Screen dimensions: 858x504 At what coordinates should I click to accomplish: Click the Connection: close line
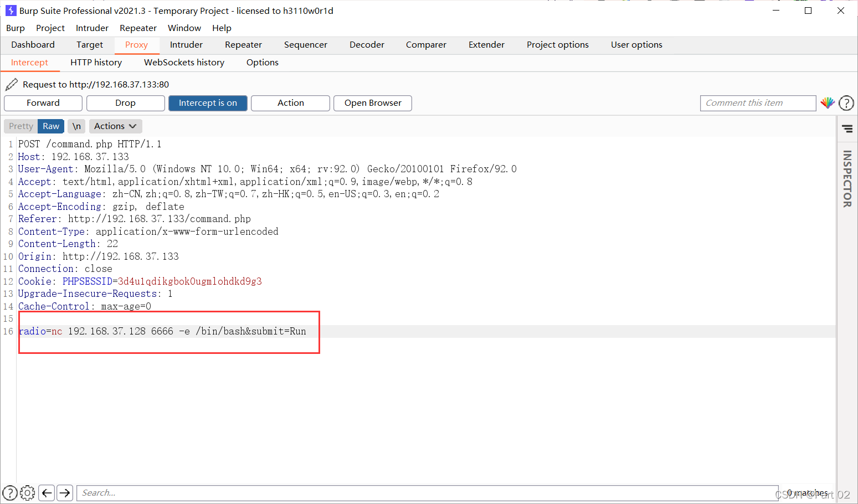pyautogui.click(x=65, y=269)
